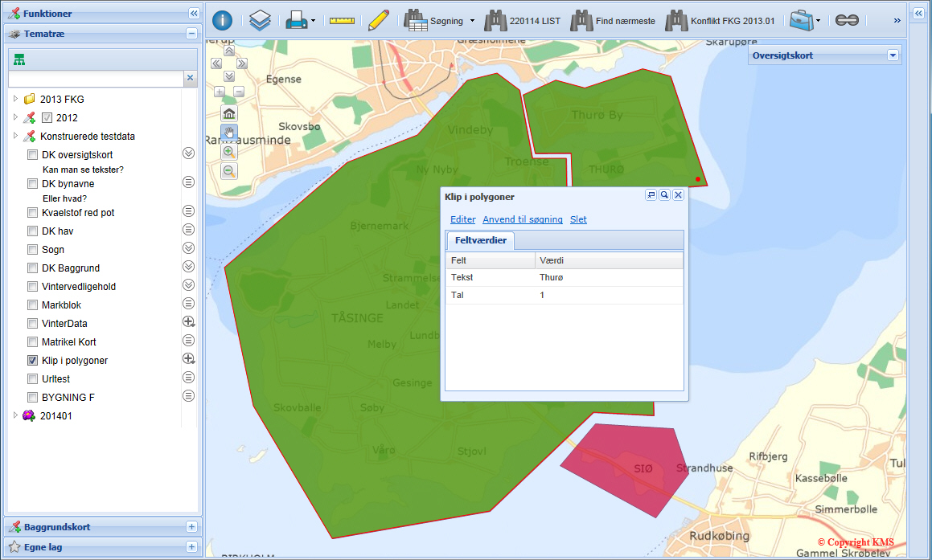Open DK hav layer menu icon

tap(188, 229)
